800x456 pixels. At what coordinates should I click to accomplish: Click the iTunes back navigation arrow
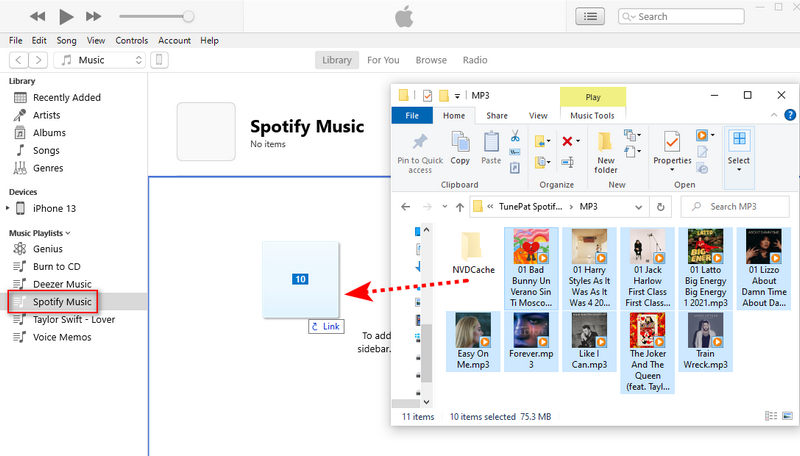click(19, 60)
